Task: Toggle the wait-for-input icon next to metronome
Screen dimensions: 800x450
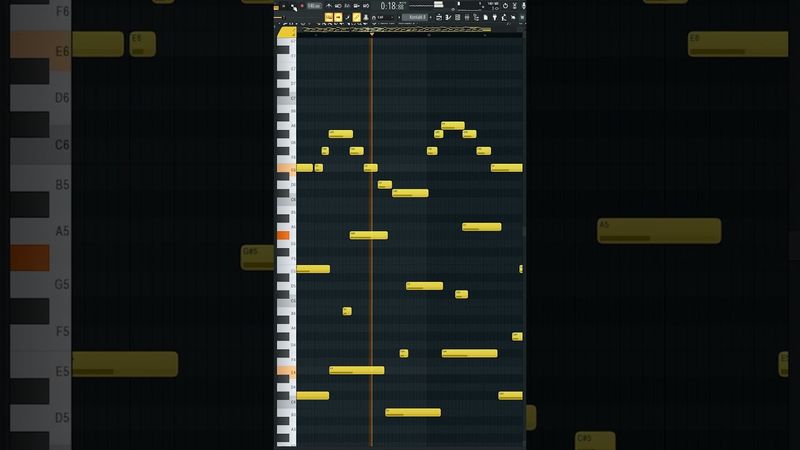Action: pyautogui.click(x=338, y=6)
